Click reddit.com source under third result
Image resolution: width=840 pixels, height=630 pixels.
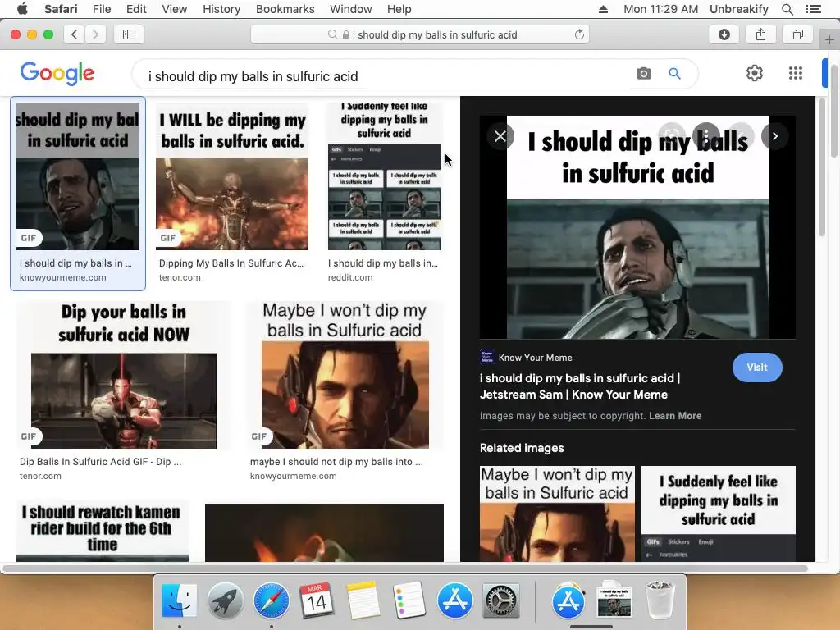point(349,277)
